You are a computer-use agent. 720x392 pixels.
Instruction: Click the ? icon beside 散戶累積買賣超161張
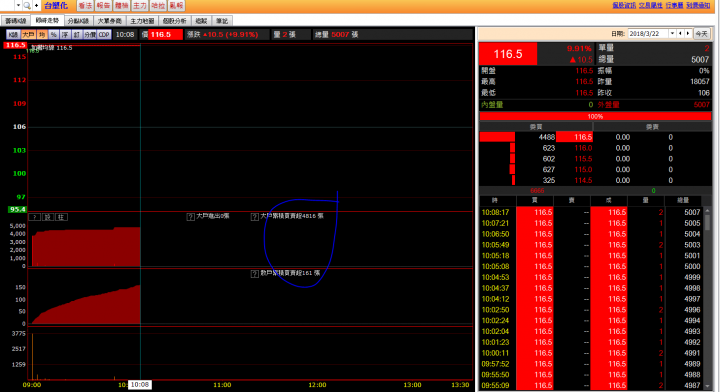click(x=255, y=274)
